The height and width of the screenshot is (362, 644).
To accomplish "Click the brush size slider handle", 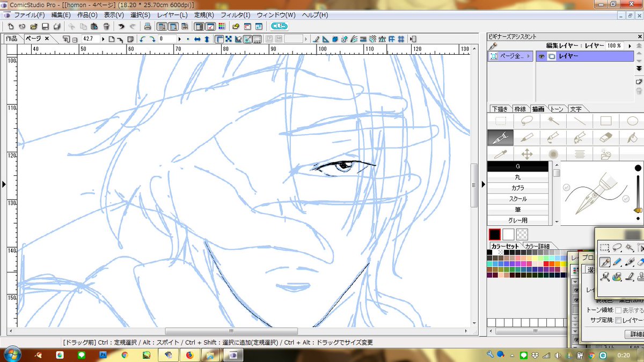I will coord(638,211).
